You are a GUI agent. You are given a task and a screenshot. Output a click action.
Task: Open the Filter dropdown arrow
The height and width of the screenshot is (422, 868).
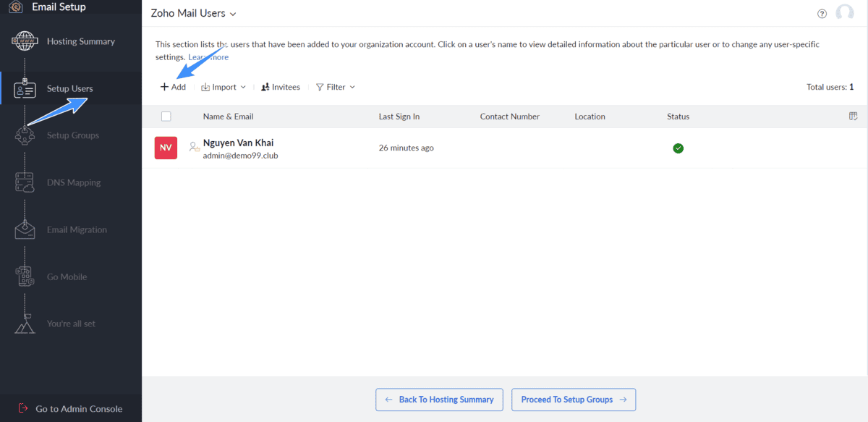[352, 87]
